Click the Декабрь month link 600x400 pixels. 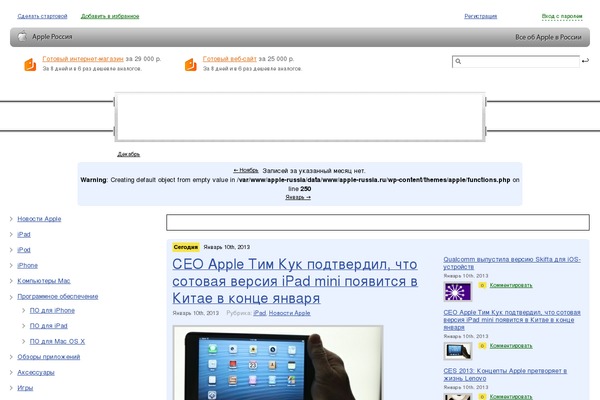pyautogui.click(x=129, y=154)
